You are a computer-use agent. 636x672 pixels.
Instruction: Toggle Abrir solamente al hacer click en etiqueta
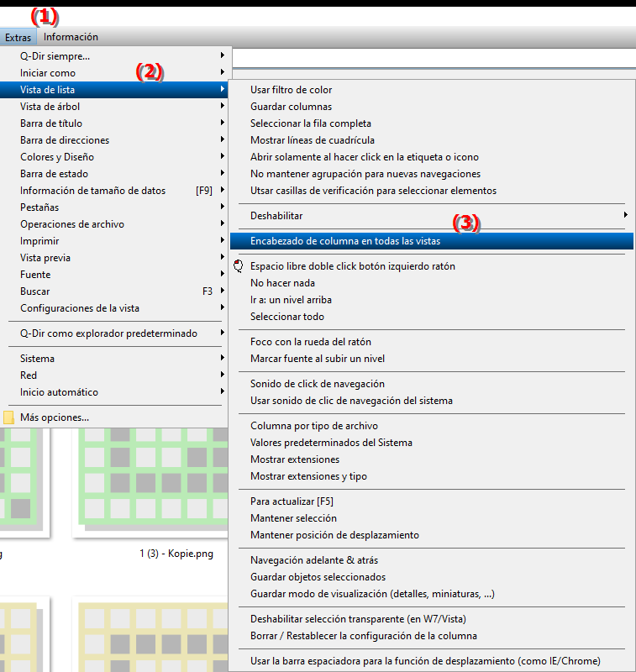pos(432,157)
